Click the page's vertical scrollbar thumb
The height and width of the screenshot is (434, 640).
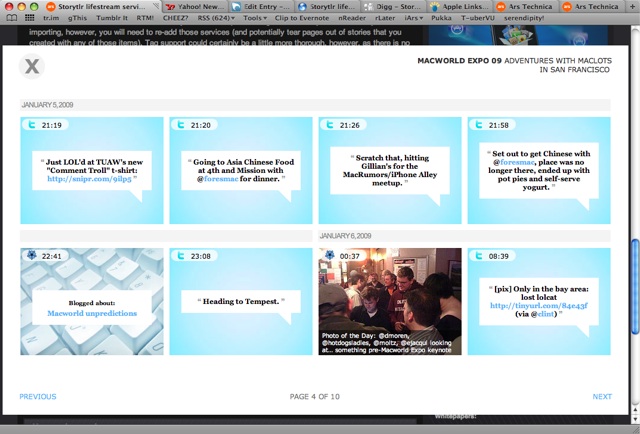635,287
